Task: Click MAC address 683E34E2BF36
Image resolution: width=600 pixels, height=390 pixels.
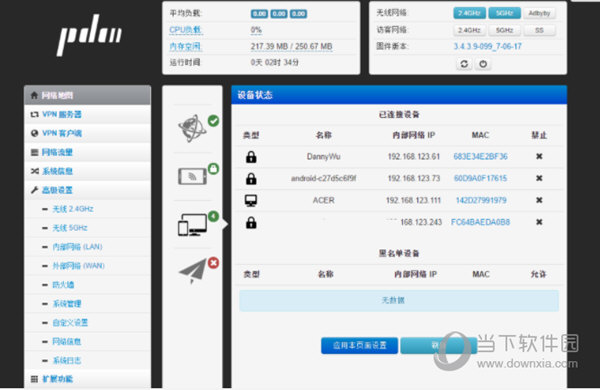Action: click(480, 156)
